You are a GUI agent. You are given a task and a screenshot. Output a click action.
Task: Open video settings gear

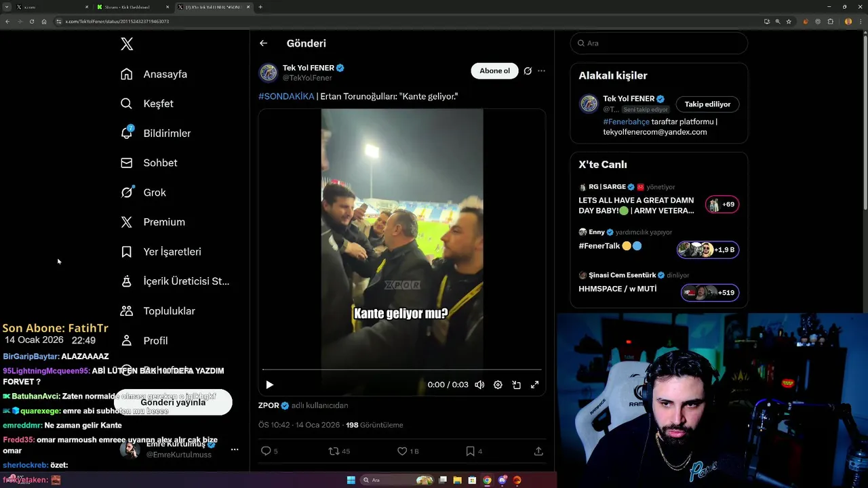498,385
